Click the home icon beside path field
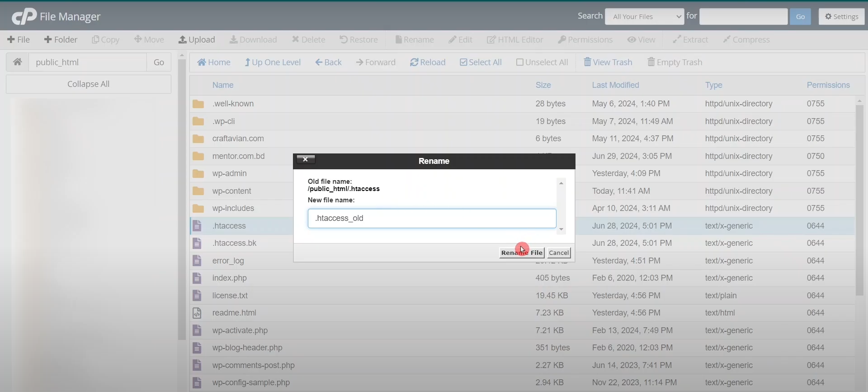This screenshot has height=392, width=868. (18, 62)
